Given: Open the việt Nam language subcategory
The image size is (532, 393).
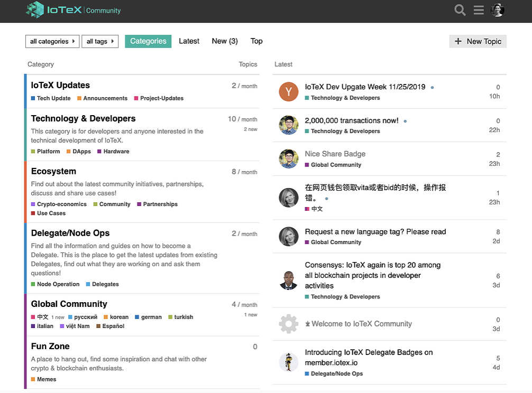Looking at the screenshot, I should coord(75,326).
